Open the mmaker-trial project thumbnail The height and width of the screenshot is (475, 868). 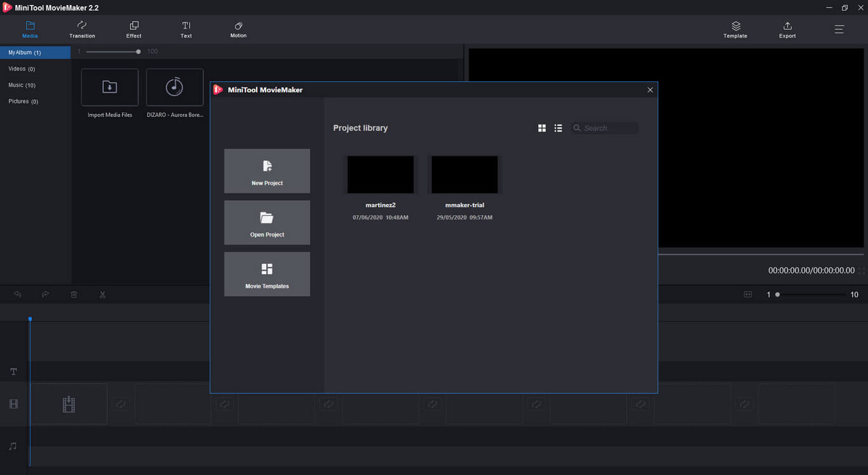point(465,174)
